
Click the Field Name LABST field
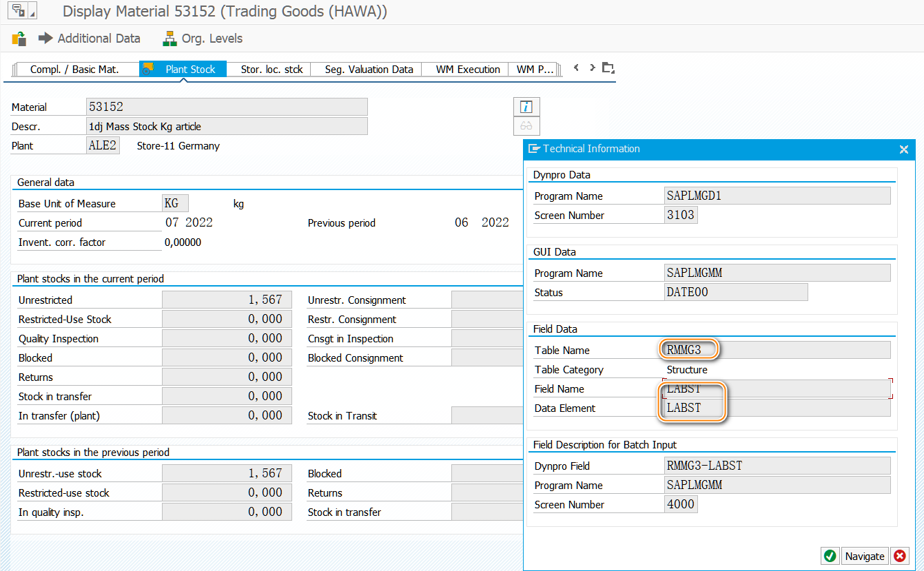(777, 388)
